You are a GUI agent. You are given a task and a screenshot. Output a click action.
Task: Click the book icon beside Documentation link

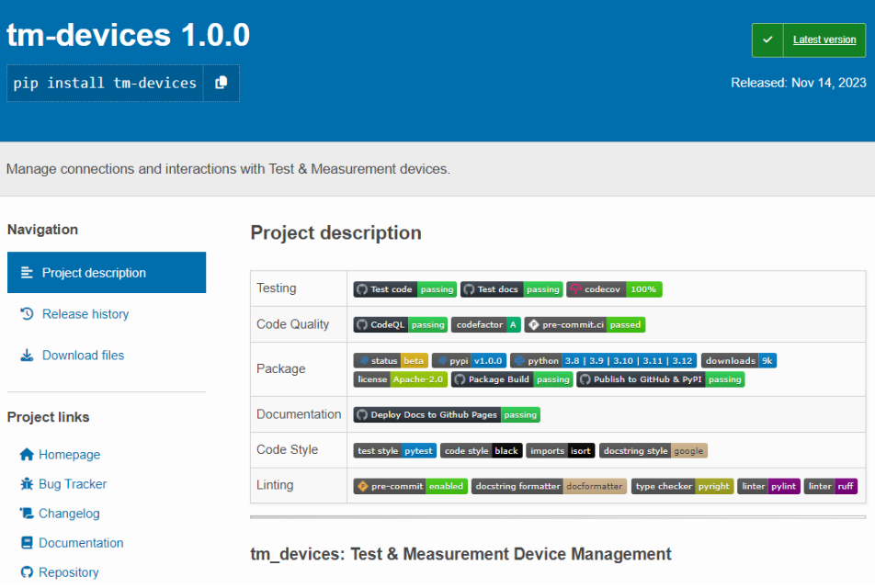point(27,543)
